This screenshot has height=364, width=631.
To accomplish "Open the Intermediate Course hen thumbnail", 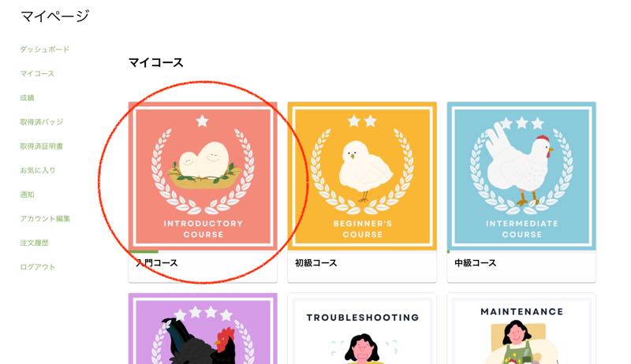I will point(521,176).
